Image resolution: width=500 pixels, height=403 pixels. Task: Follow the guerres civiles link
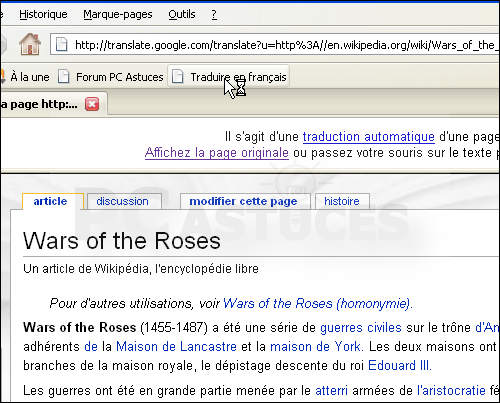pyautogui.click(x=361, y=328)
